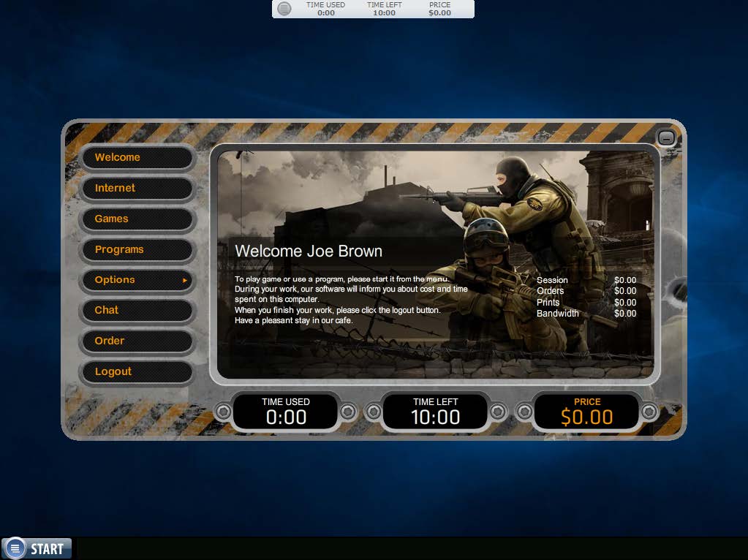The width and height of the screenshot is (748, 560).
Task: Click the Logout button
Action: click(x=137, y=371)
